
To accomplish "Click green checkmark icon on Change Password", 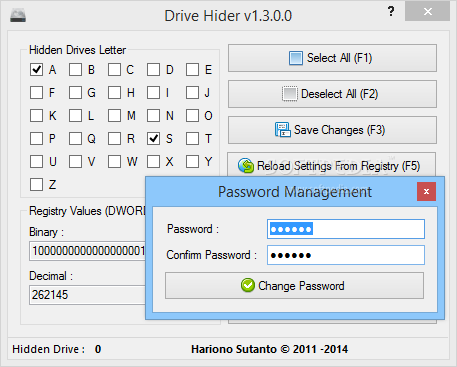I will [248, 285].
